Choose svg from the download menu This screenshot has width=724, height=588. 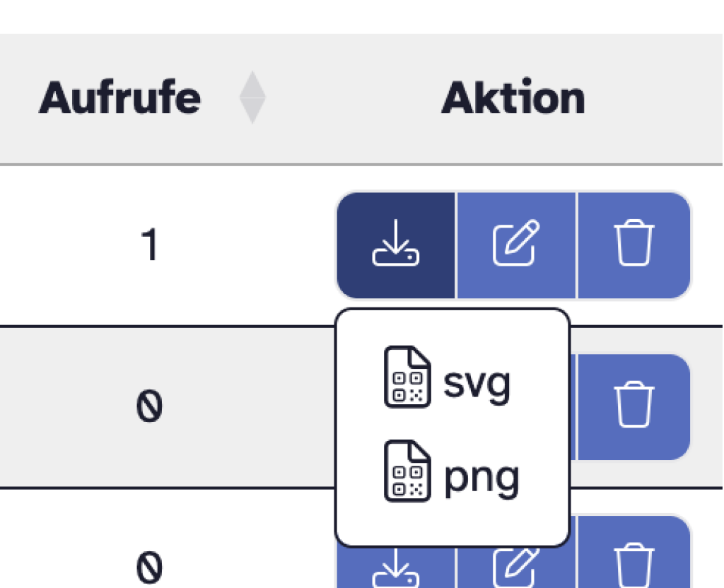point(476,382)
